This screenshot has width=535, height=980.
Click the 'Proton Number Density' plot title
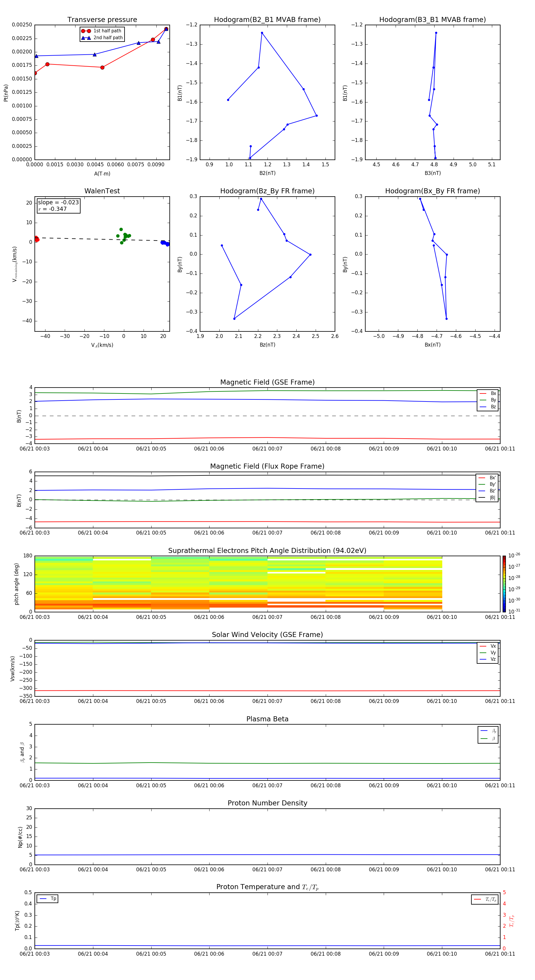pos(267,803)
